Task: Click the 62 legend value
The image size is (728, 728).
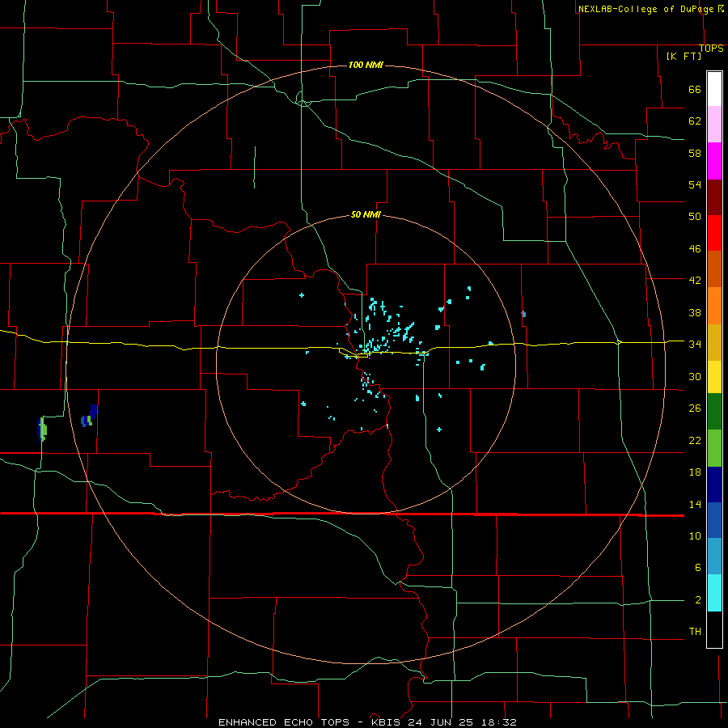Action: (x=695, y=121)
